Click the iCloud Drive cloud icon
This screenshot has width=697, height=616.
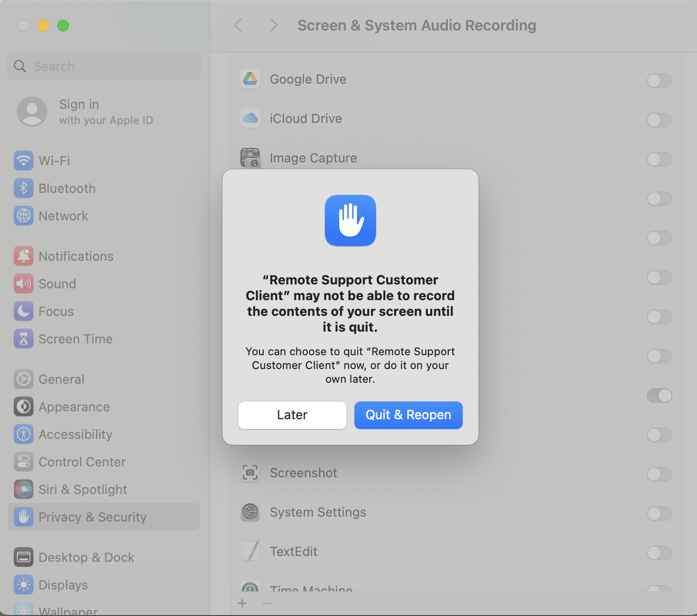(250, 119)
